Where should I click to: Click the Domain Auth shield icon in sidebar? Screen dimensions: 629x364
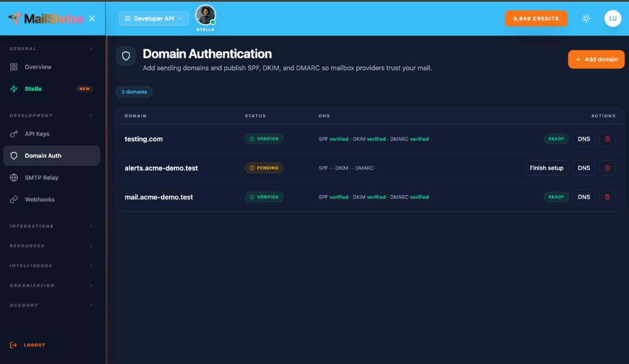point(14,155)
